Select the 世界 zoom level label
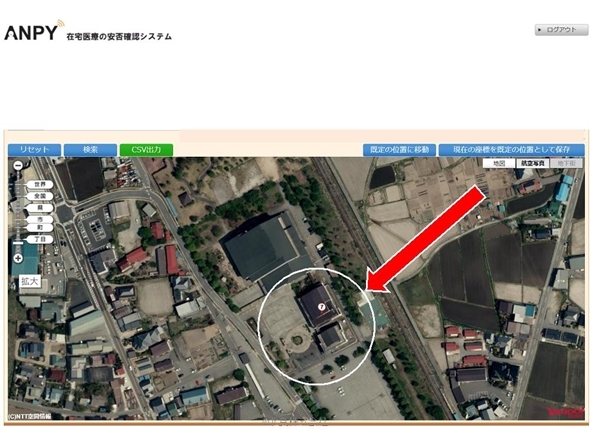 [x=40, y=184]
